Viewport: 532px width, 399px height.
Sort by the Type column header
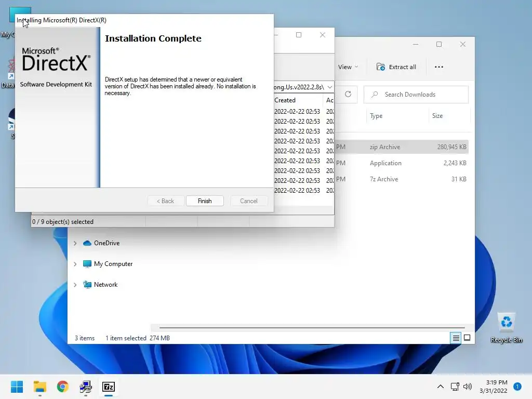[x=376, y=116]
